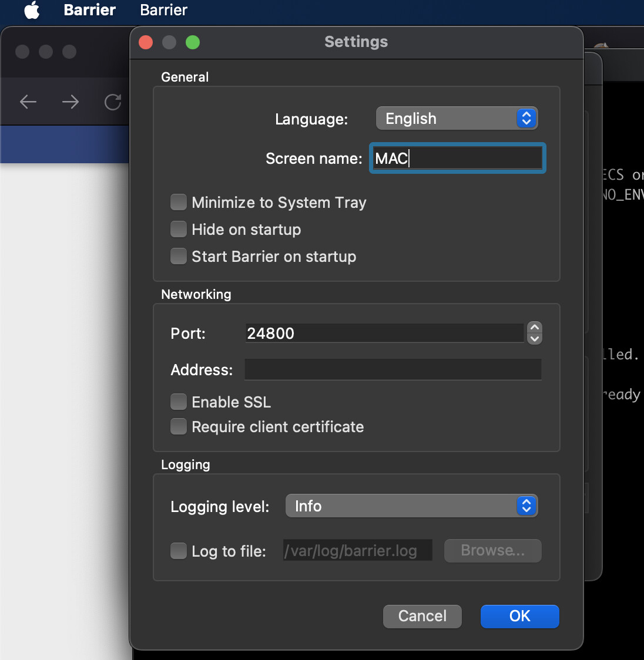Check the Hide on startup option
The image size is (644, 660).
pyautogui.click(x=179, y=230)
